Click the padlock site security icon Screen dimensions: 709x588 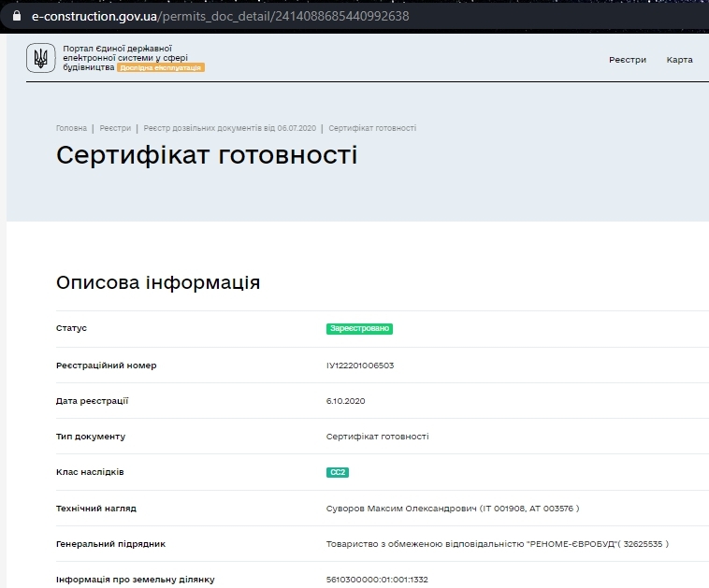click(x=17, y=16)
